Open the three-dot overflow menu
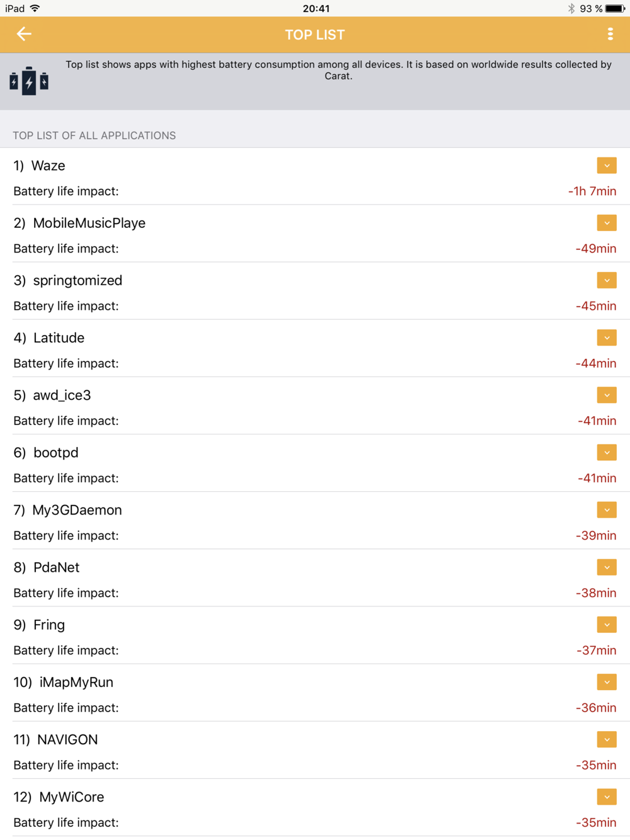Image resolution: width=630 pixels, height=840 pixels. 610,34
